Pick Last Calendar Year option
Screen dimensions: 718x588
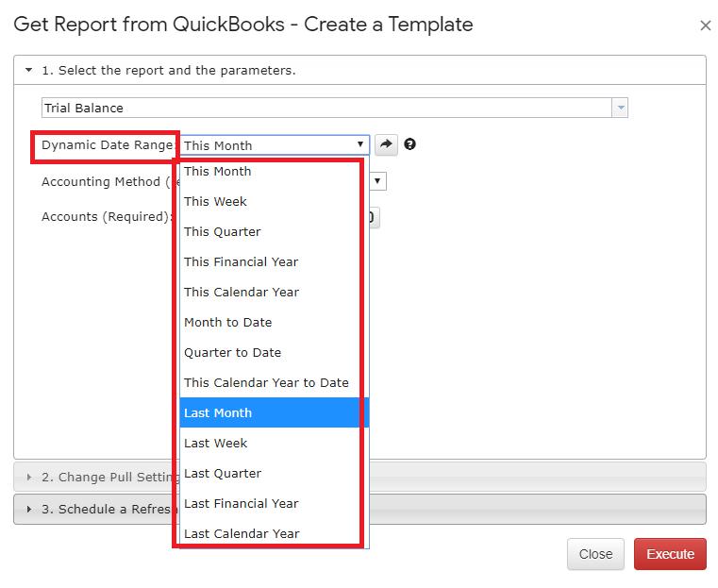(275, 533)
